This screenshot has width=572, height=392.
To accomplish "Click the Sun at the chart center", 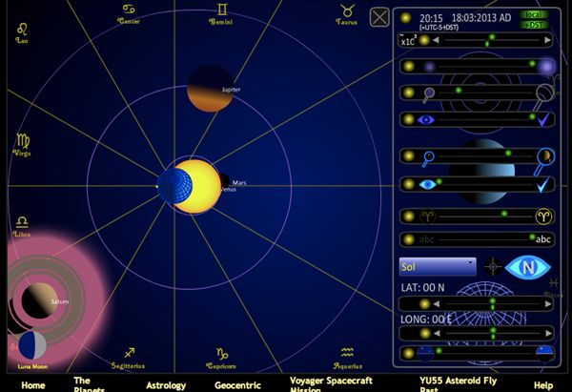I will tap(199, 185).
